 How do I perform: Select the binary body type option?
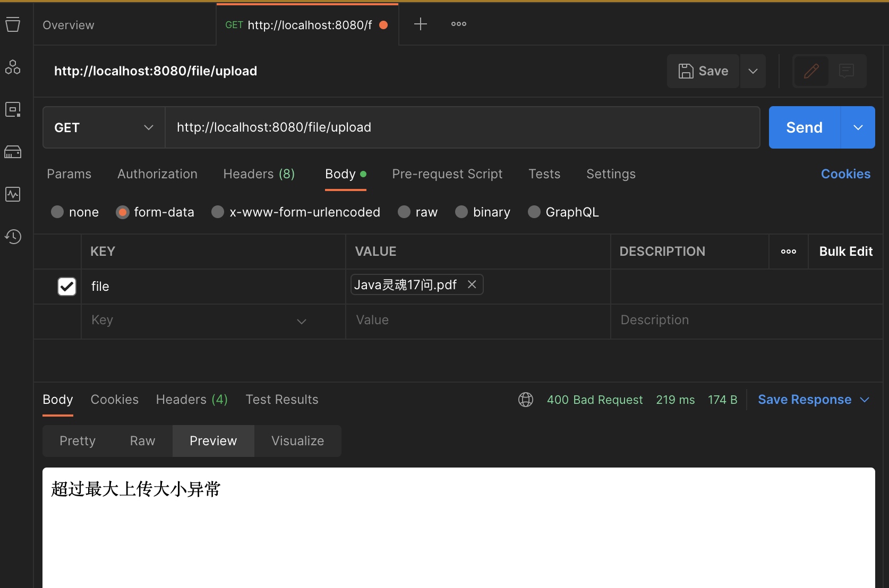point(462,212)
